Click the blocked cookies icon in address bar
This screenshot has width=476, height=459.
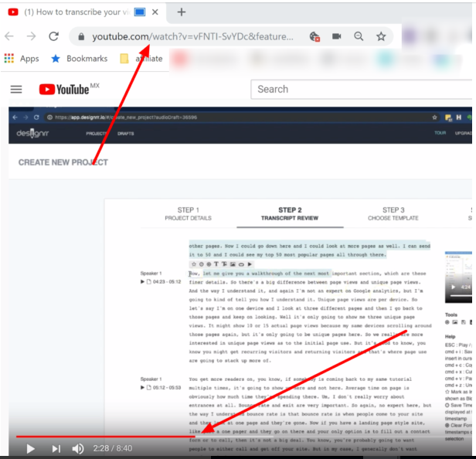click(314, 37)
